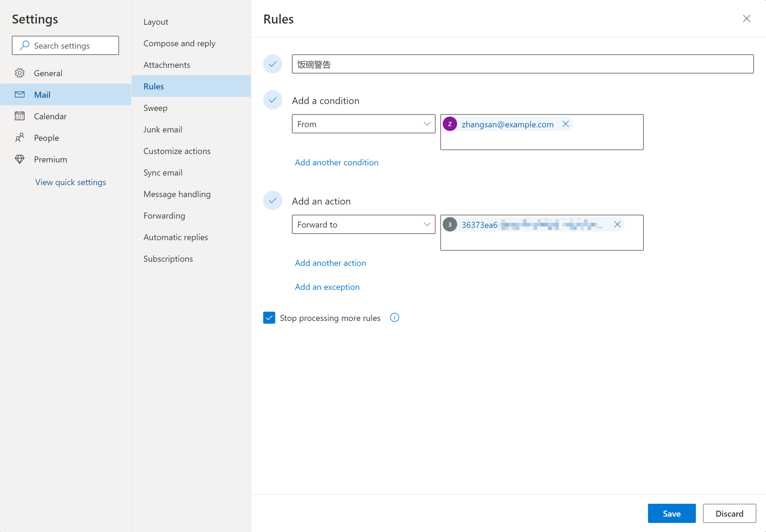The width and height of the screenshot is (766, 532).
Task: Click the Forward to recipients input box
Action: 542,232
